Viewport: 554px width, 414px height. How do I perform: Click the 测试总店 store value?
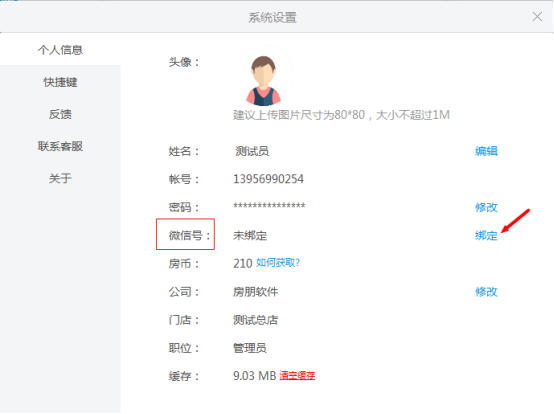255,320
